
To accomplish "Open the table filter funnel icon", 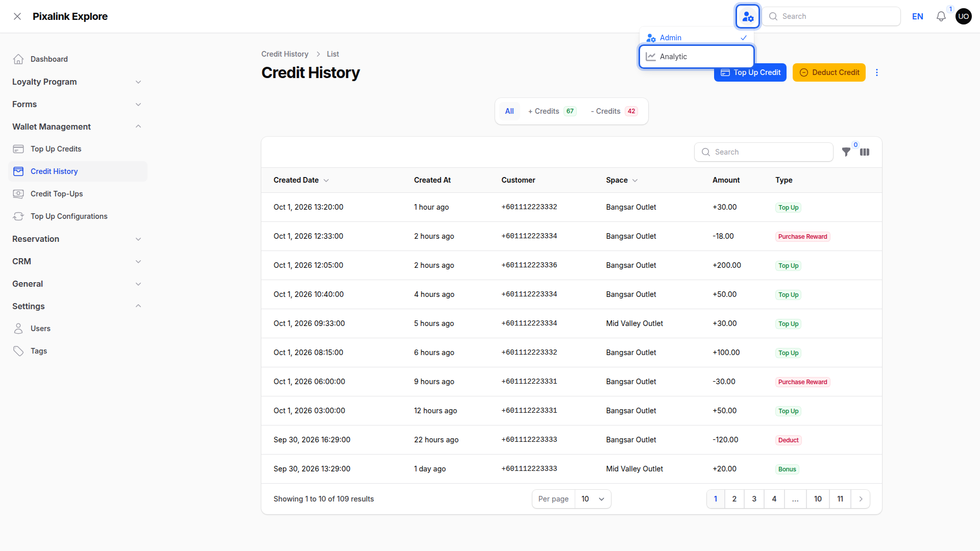I will [x=846, y=152].
